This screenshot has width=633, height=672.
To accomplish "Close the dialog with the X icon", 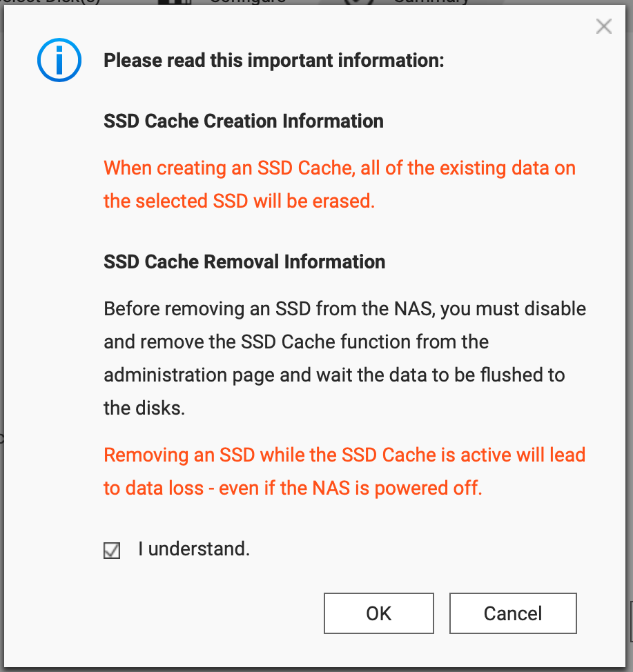I will [603, 27].
